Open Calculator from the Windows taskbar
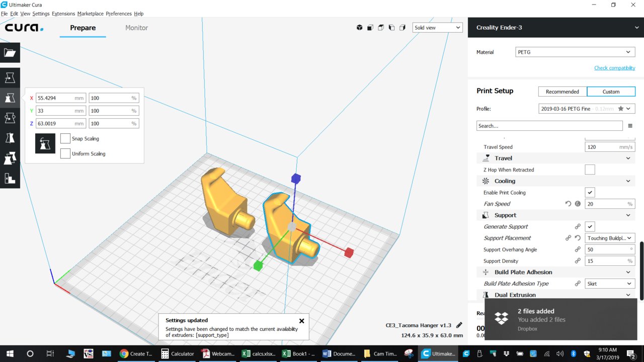Screen dimensions: 644x362 177,353
